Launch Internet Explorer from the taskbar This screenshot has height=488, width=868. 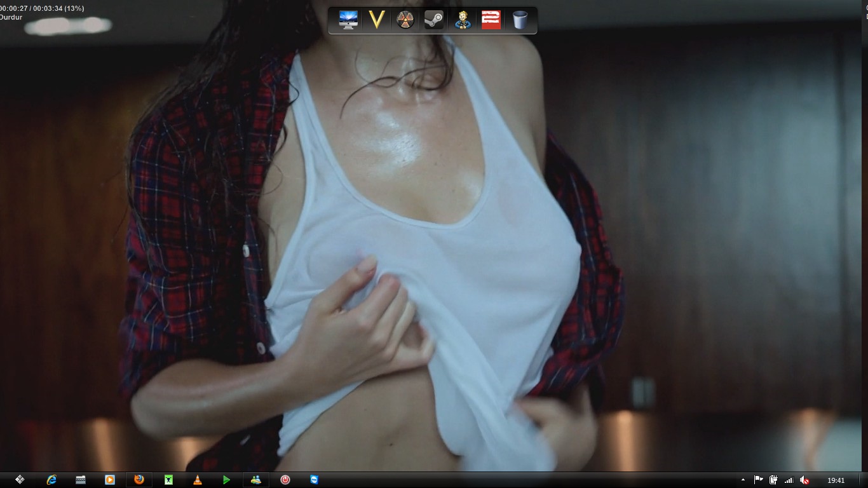51,480
